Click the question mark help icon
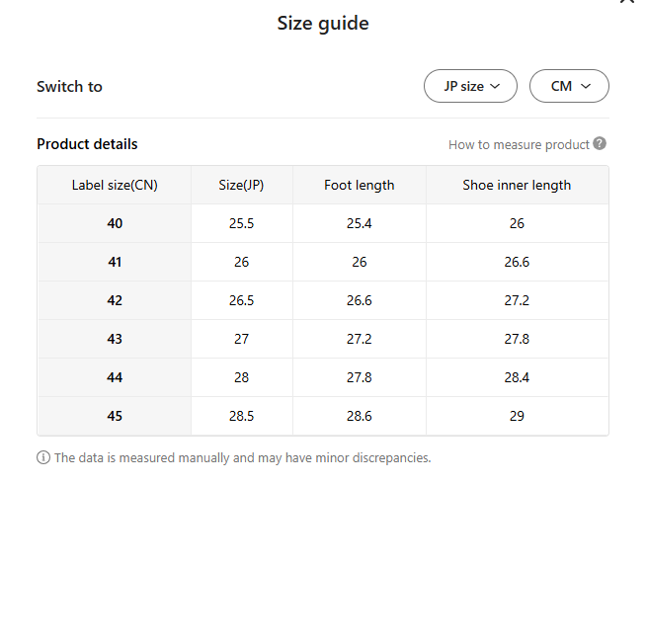The height and width of the screenshot is (644, 646). coord(600,144)
